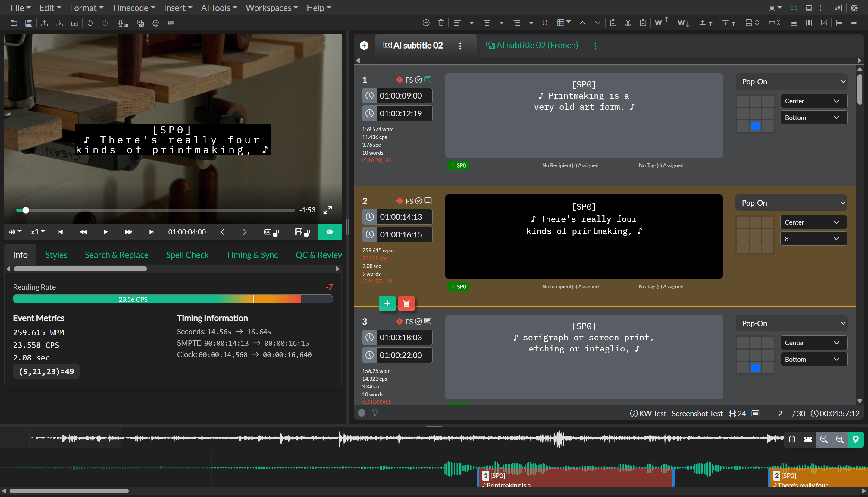Open the AI Tools menu
This screenshot has height=497, width=868.
[x=219, y=8]
